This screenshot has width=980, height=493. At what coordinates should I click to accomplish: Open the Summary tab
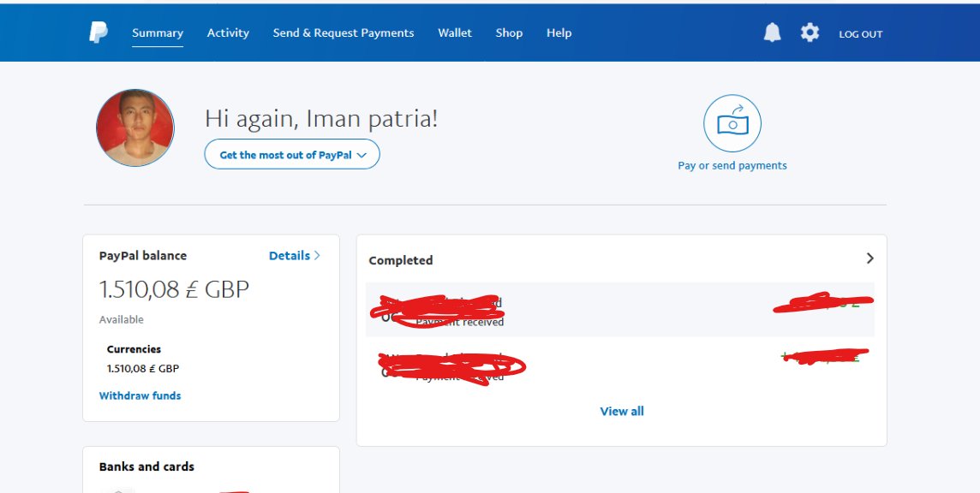(158, 33)
